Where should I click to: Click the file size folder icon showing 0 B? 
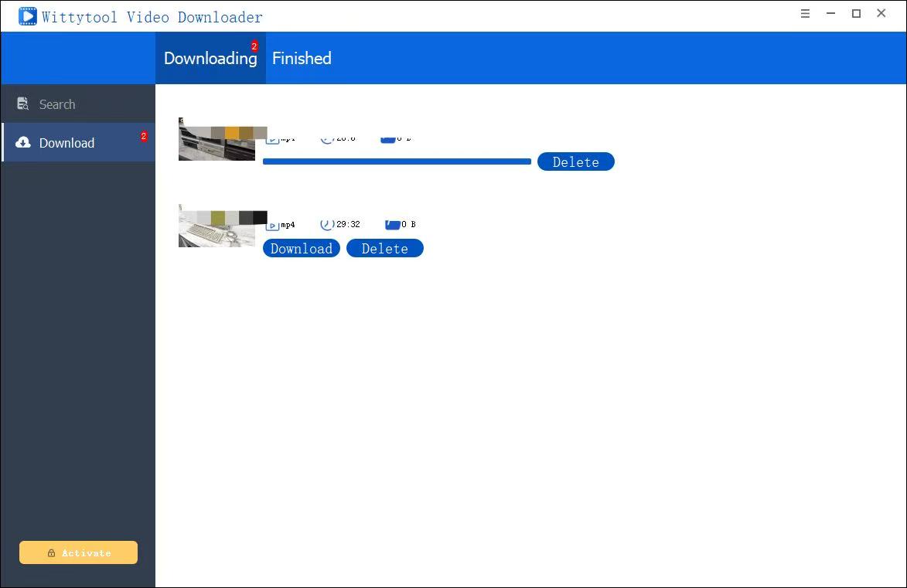pos(392,224)
